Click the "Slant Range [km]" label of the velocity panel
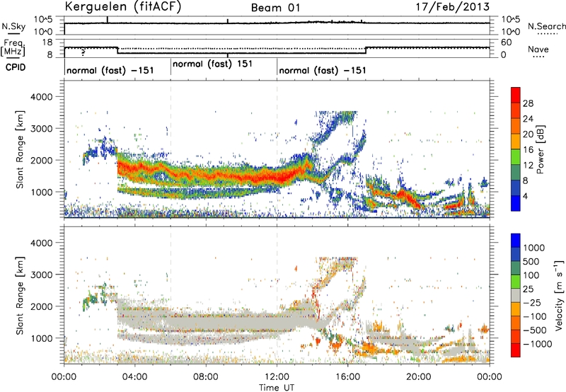Image resolution: width=566 pixels, height=392 pixels. click(x=20, y=295)
